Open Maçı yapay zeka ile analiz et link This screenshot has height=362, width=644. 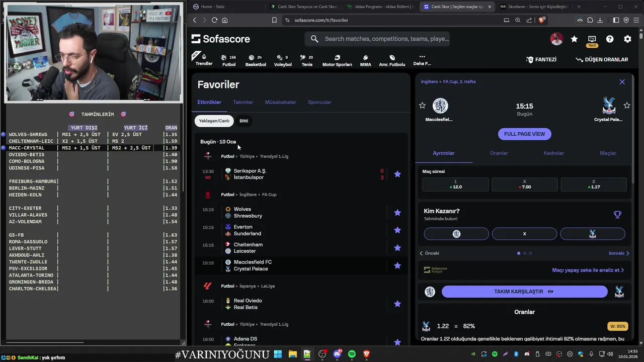588,270
